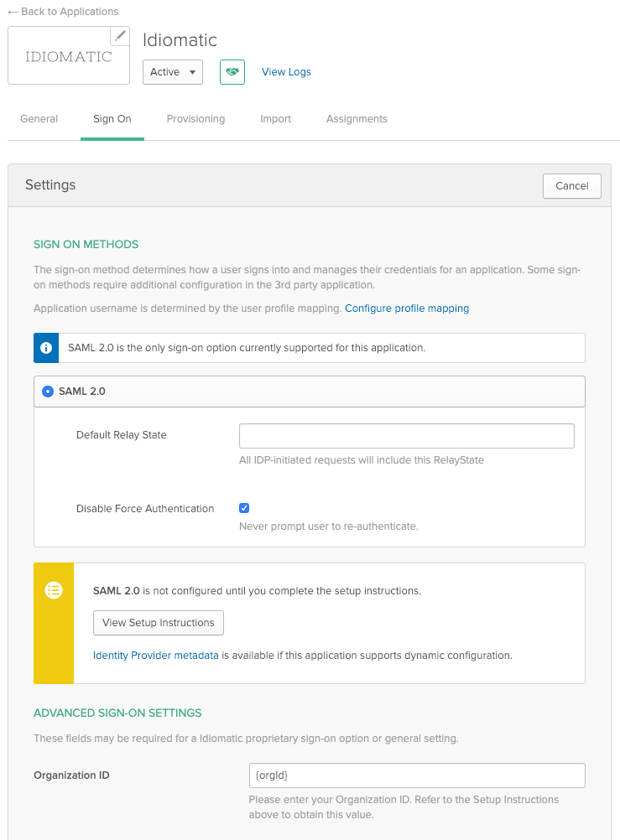Open Identity Provider metadata link

156,655
